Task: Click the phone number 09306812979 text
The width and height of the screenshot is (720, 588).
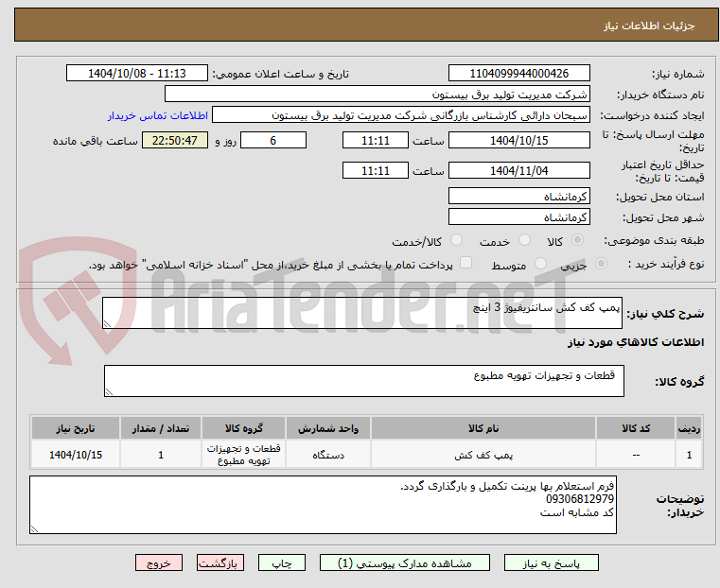Action: coord(580,499)
